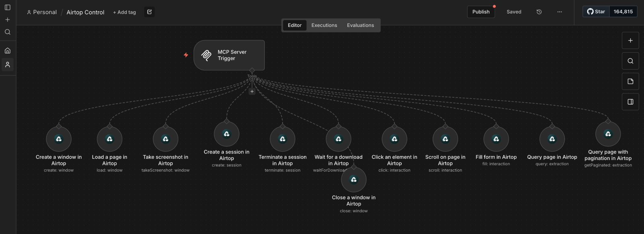
Task: Select the Take screenshot in Airtop node
Action: pos(165,139)
